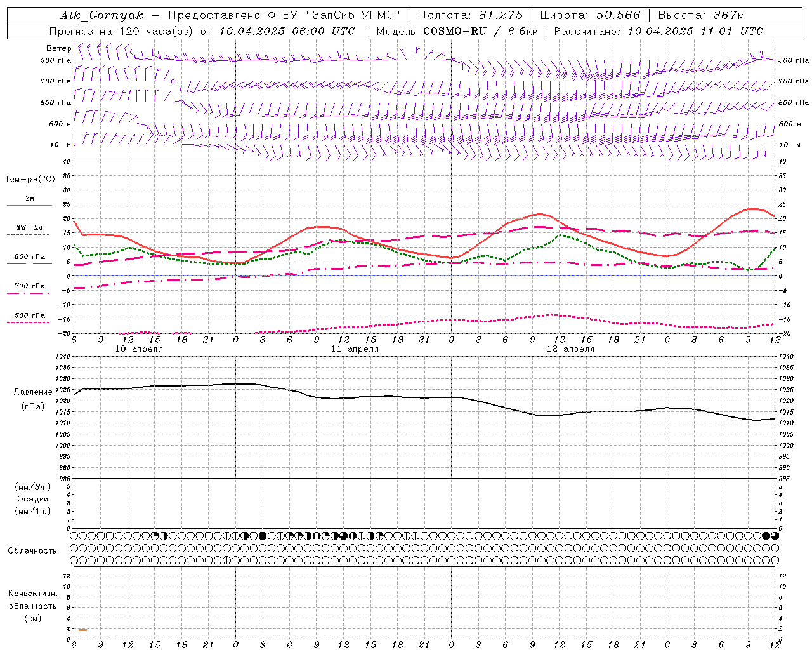Click the '11 апреля' date label
The height and width of the screenshot is (650, 812).
355,349
